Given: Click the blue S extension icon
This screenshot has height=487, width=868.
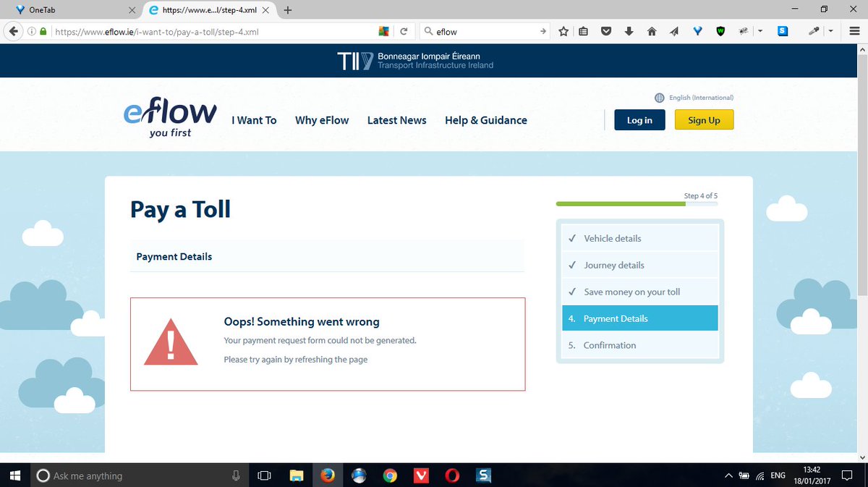Looking at the screenshot, I should click(783, 31).
